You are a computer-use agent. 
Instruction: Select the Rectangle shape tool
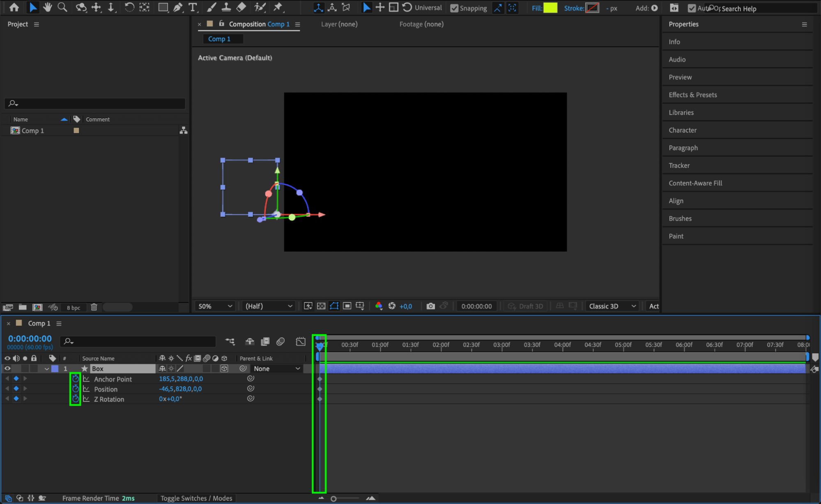click(163, 7)
